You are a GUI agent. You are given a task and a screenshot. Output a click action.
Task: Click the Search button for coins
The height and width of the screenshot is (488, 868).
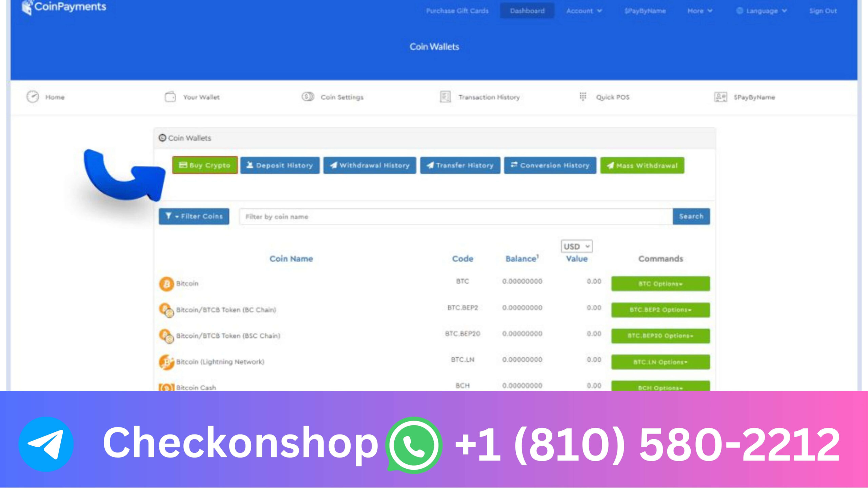691,216
